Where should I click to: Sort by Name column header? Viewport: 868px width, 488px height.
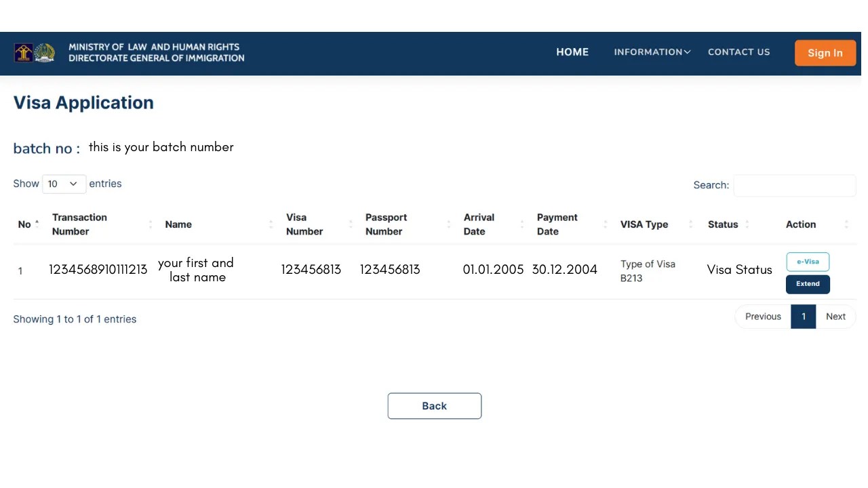tap(218, 224)
